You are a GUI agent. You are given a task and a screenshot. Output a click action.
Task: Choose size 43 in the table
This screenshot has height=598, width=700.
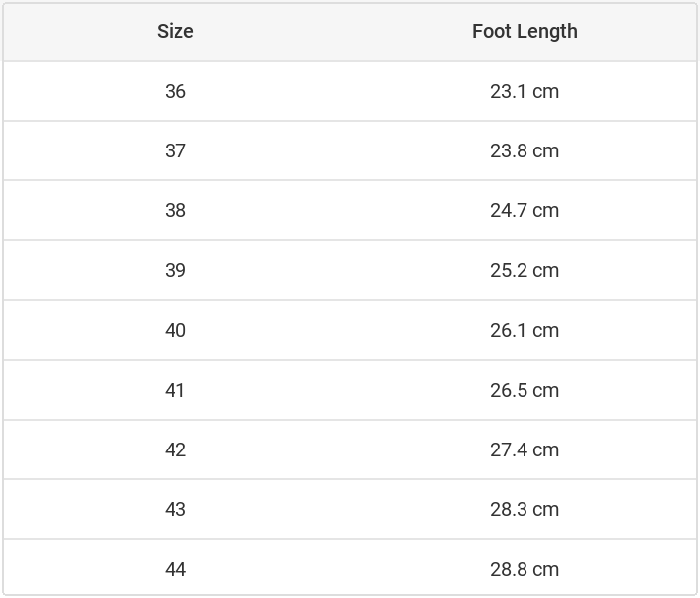pos(175,509)
